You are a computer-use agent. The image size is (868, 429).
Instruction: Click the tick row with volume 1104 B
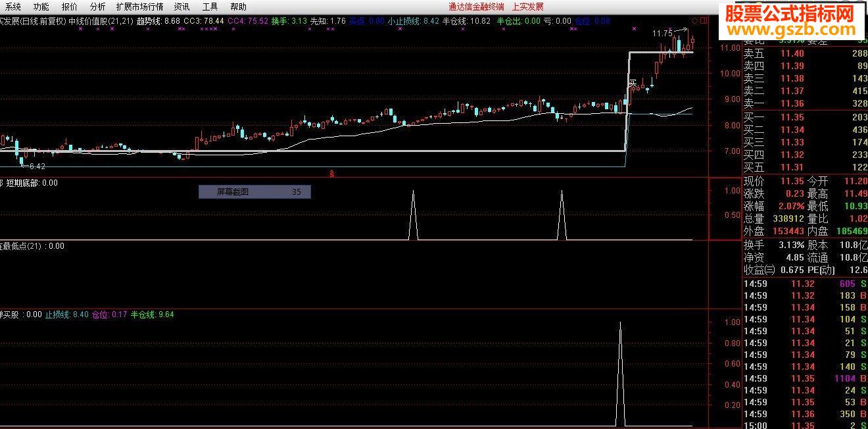pyautogui.click(x=806, y=378)
